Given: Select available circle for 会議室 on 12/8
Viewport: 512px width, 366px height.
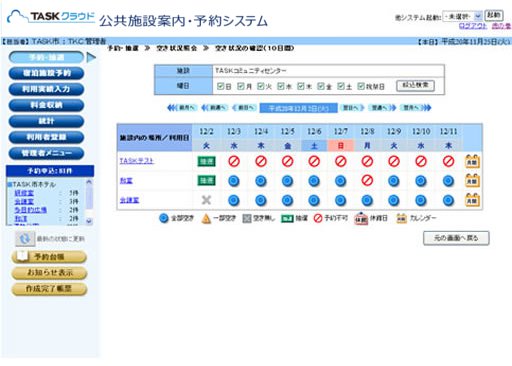Looking at the screenshot, I should (367, 200).
